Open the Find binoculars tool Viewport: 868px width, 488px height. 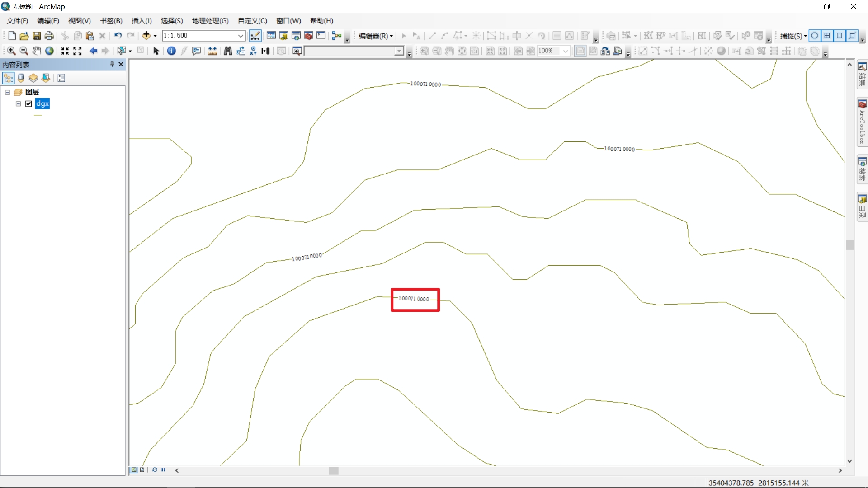click(228, 51)
